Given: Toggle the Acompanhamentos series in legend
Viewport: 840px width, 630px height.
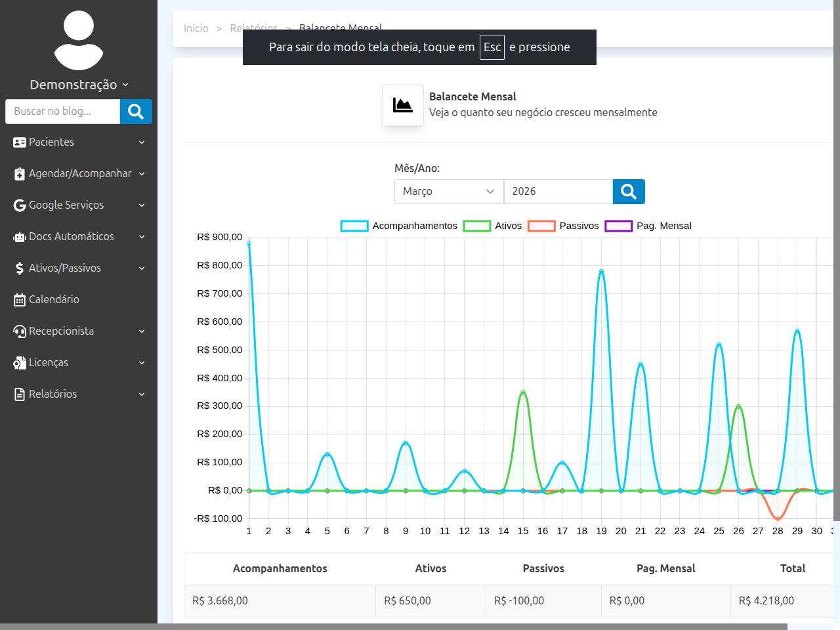Looking at the screenshot, I should (354, 226).
